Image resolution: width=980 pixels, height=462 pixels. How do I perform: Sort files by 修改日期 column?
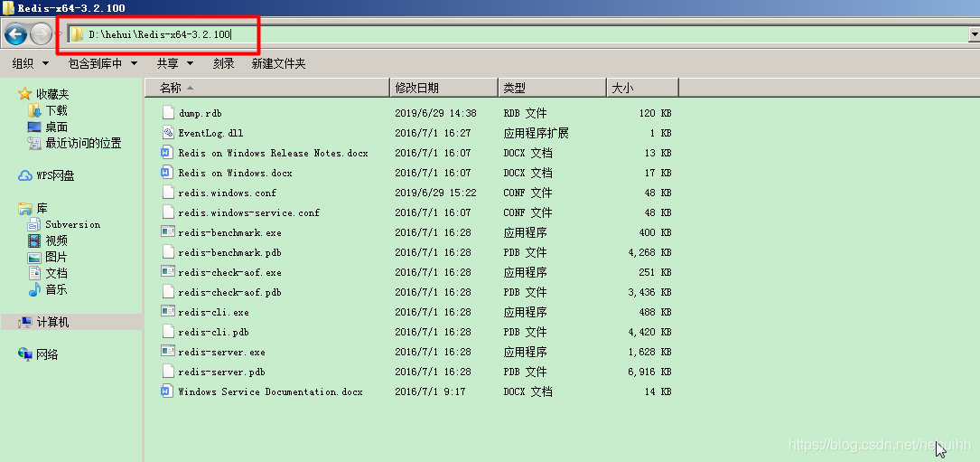point(444,89)
